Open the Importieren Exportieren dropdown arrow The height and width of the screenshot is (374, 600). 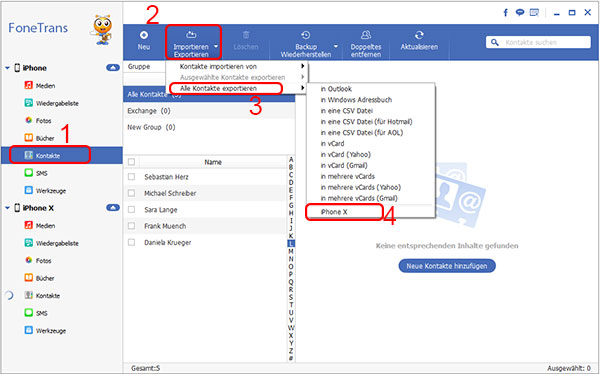(216, 46)
